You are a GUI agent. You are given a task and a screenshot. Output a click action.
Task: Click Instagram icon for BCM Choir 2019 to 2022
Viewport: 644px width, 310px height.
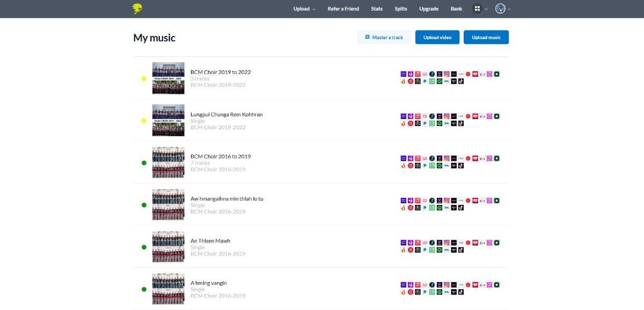click(447, 74)
